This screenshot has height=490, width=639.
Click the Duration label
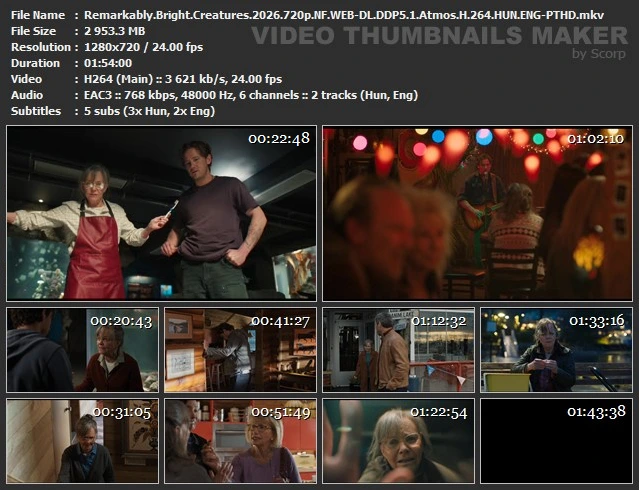(x=35, y=63)
